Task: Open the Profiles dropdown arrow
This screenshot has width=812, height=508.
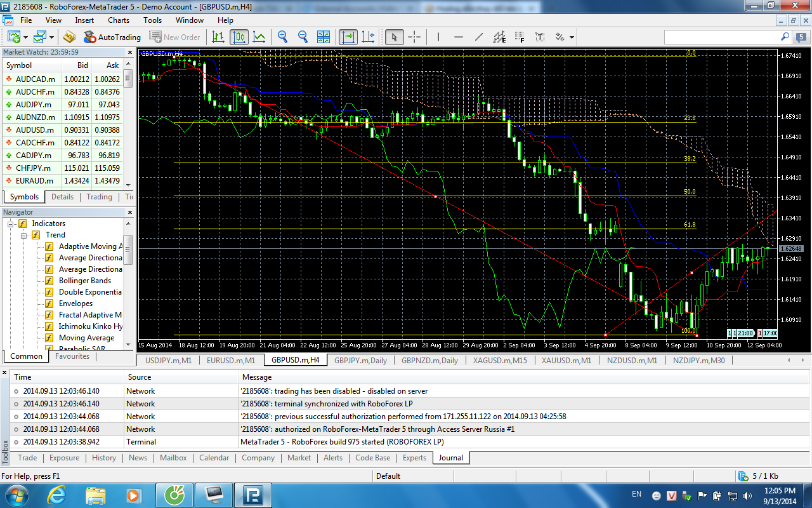Action: tap(52, 37)
